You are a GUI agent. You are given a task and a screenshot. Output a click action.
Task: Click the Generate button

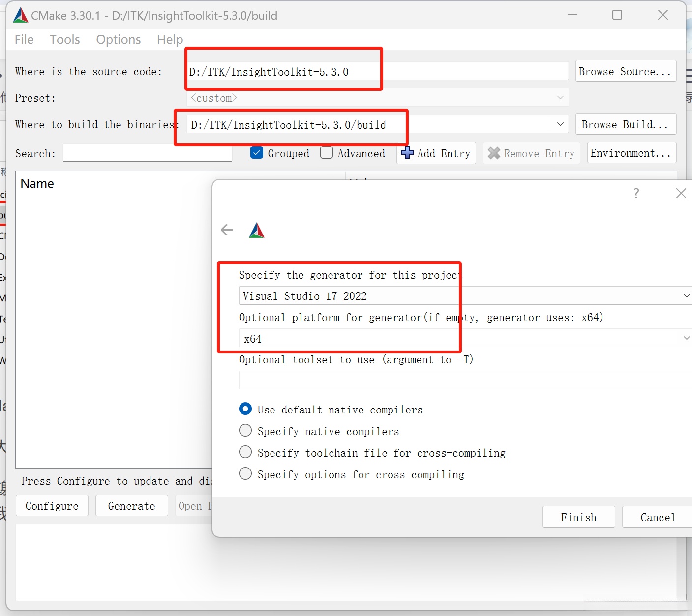131,506
